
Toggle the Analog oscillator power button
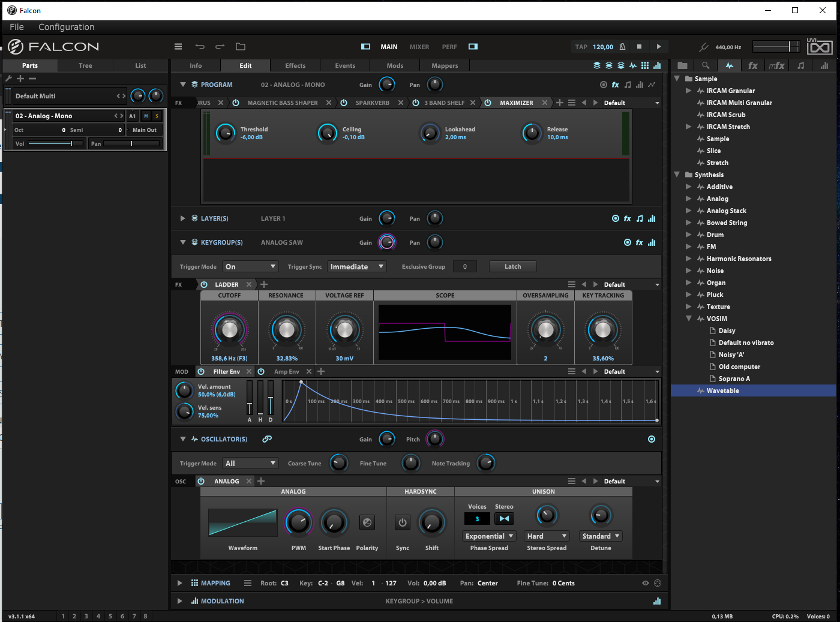point(201,481)
